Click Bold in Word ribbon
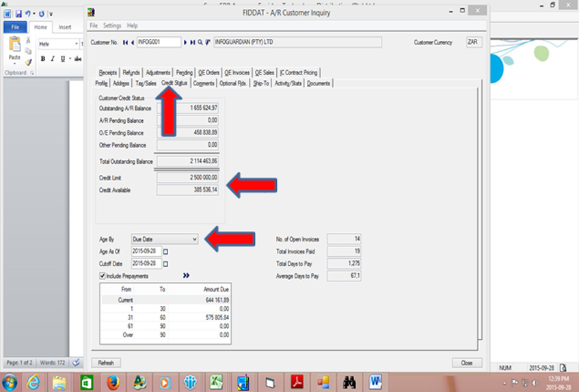The height and width of the screenshot is (392, 579). coord(42,59)
